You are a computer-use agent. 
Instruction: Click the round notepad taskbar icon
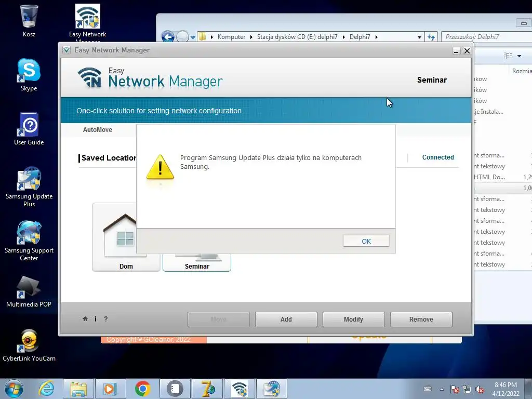coord(175,389)
